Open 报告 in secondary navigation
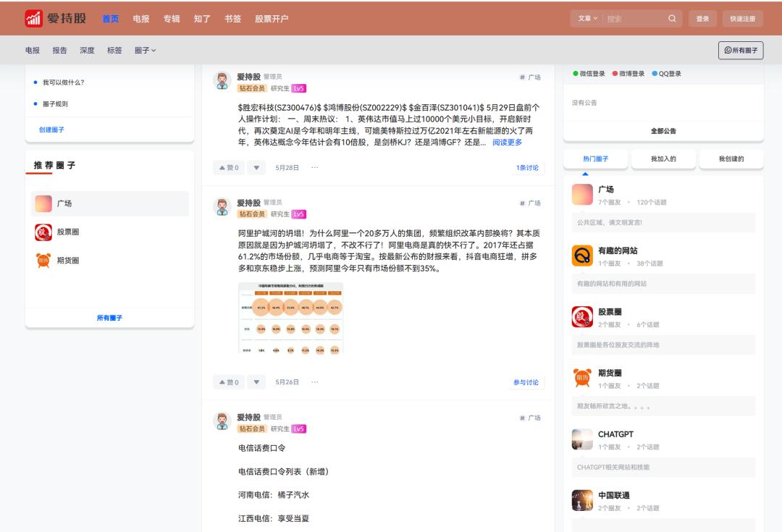This screenshot has width=782, height=532. coord(60,51)
